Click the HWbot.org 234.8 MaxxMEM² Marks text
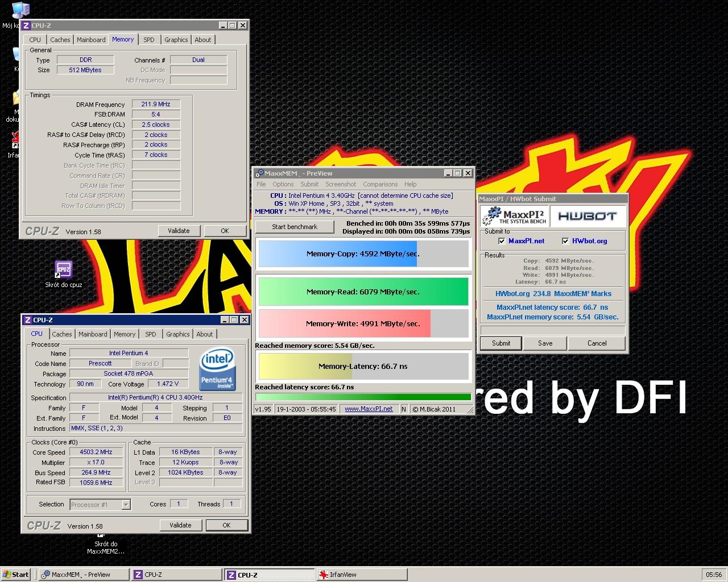This screenshot has width=728, height=582. pos(553,294)
